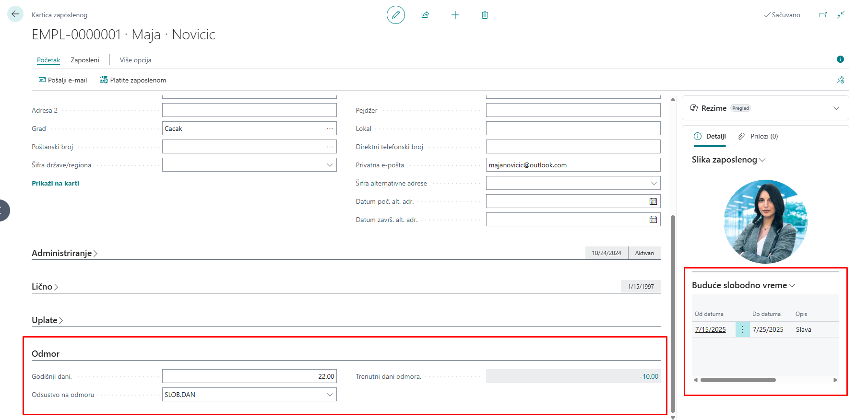Click the plus icon to create new
The image size is (868, 420).
[x=455, y=15]
